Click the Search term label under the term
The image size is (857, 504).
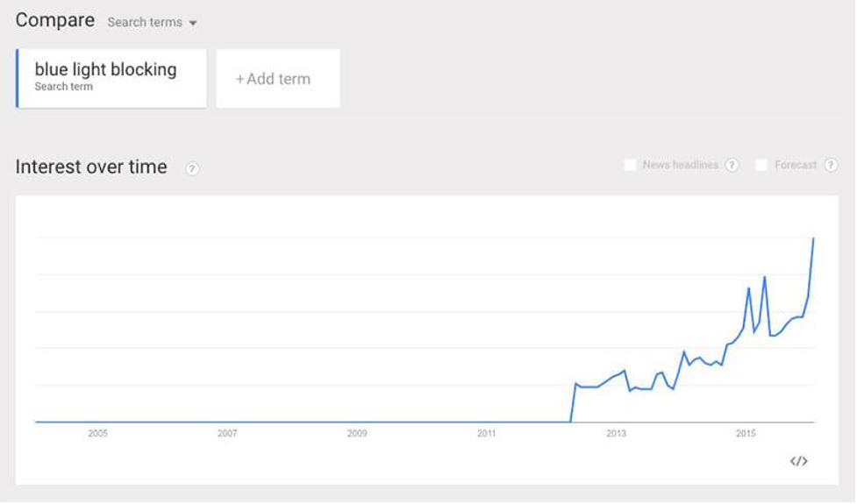point(64,87)
